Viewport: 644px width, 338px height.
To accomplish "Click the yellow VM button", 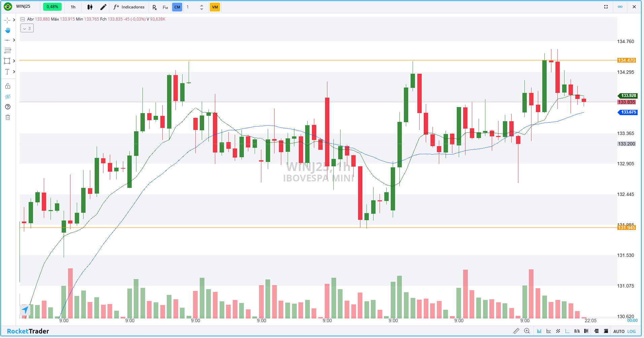I will coord(215,7).
